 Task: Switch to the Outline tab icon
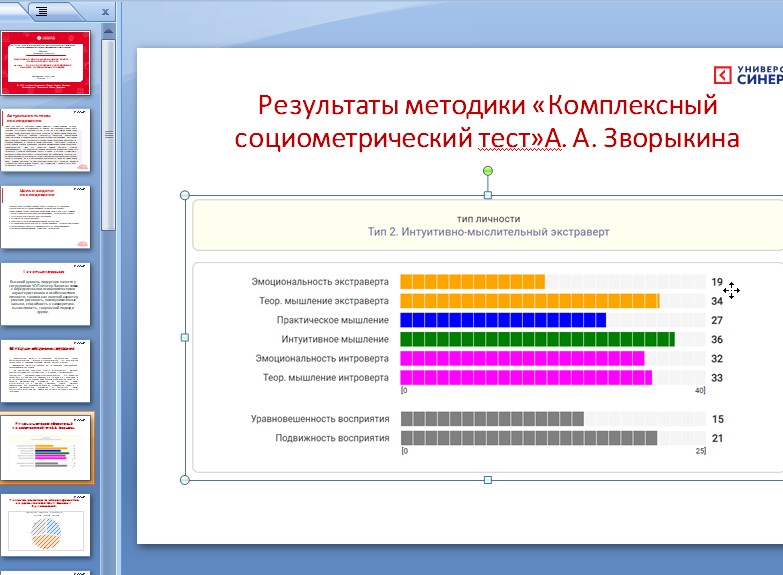coord(43,12)
